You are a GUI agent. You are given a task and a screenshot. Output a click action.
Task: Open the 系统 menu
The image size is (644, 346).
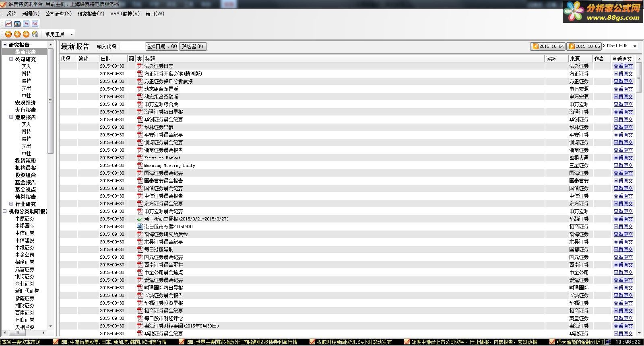click(x=12, y=14)
